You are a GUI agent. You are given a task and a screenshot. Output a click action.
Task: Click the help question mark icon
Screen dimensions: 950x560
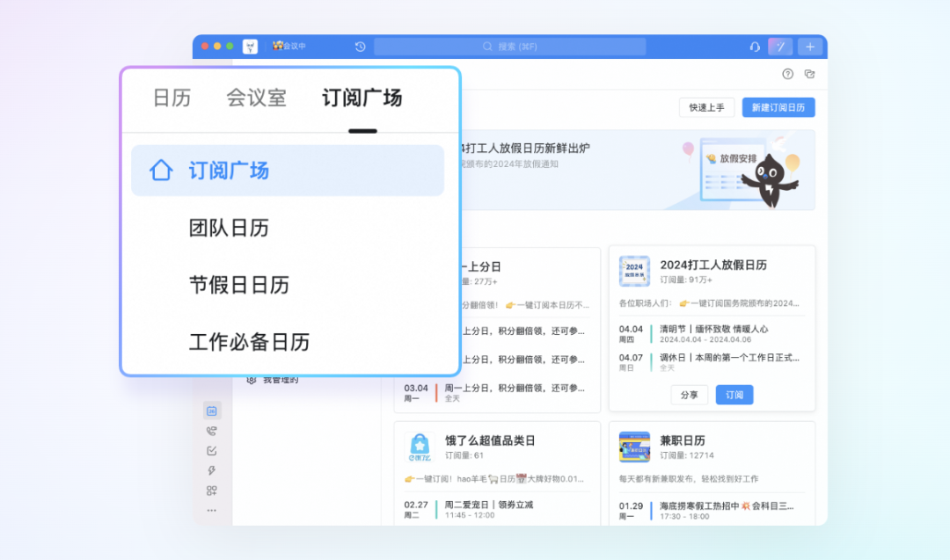pos(787,75)
